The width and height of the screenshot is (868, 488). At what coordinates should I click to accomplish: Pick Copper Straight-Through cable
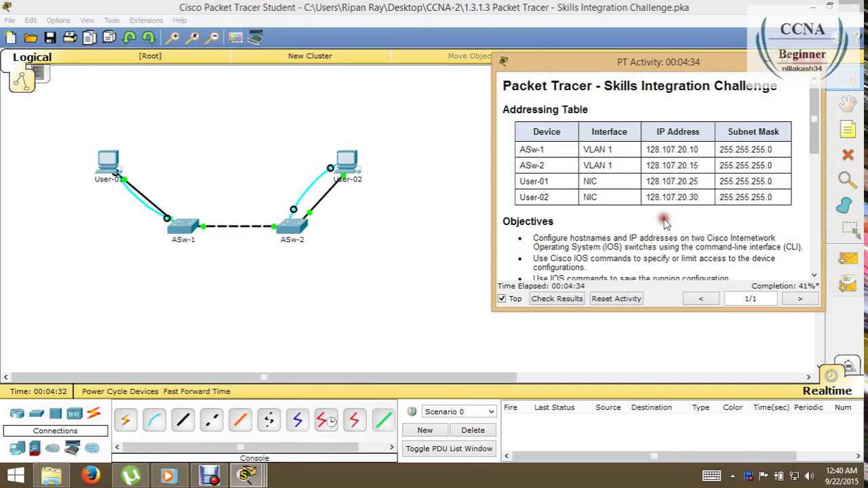click(182, 421)
